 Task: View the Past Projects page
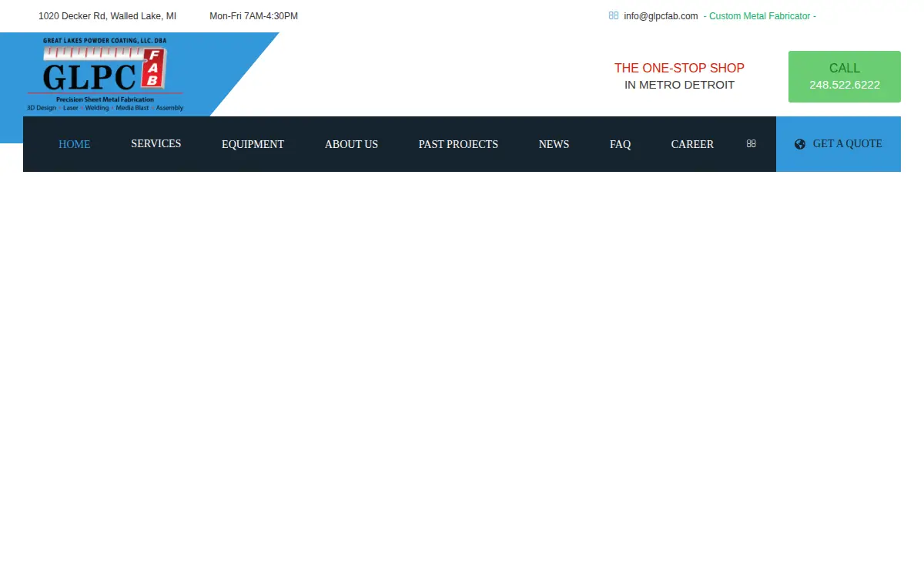tap(458, 144)
